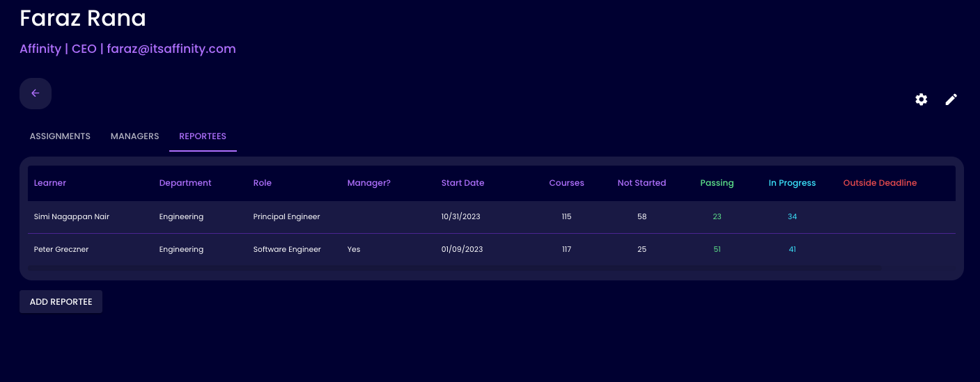Screen dimensions: 980x382
Task: Click the horizontal scrollbar under the table
Action: pos(454,268)
